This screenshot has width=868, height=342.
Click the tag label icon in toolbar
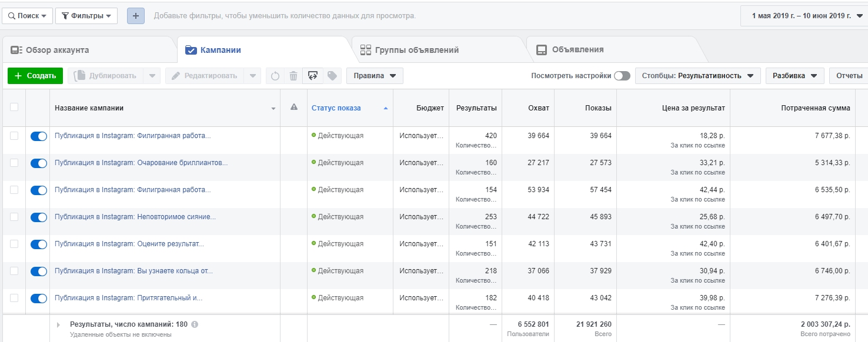(x=332, y=76)
